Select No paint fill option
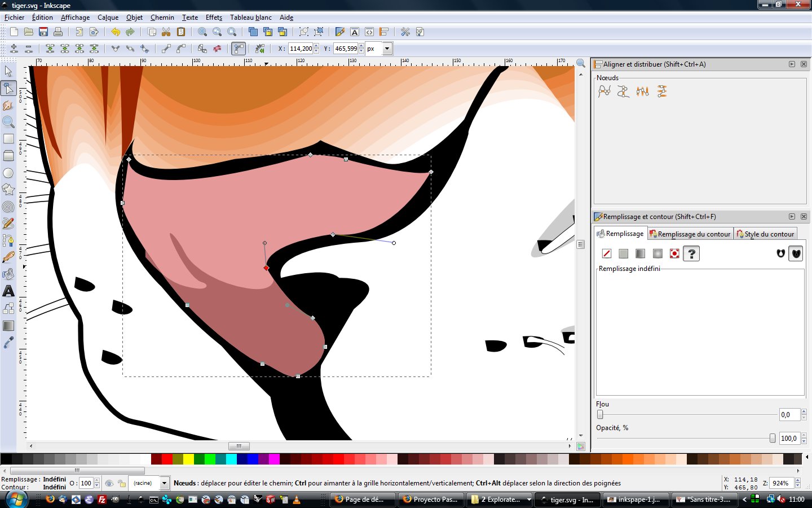812x508 pixels. (x=607, y=253)
